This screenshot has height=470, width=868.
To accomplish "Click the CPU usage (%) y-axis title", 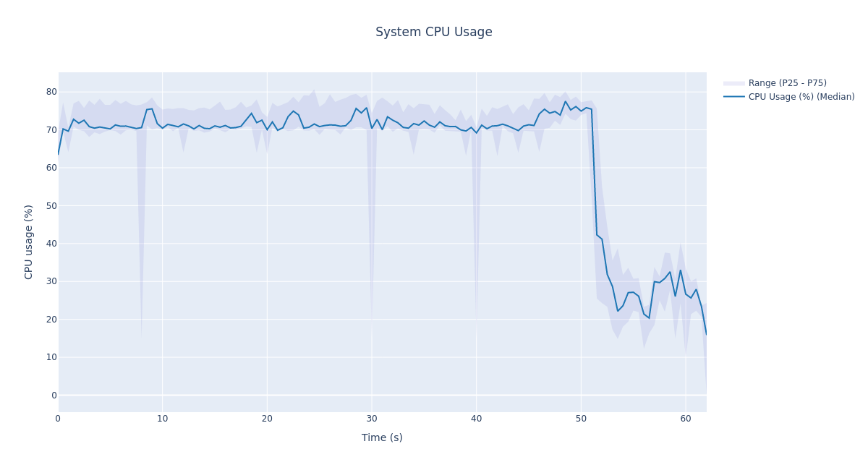I will 29,242.
